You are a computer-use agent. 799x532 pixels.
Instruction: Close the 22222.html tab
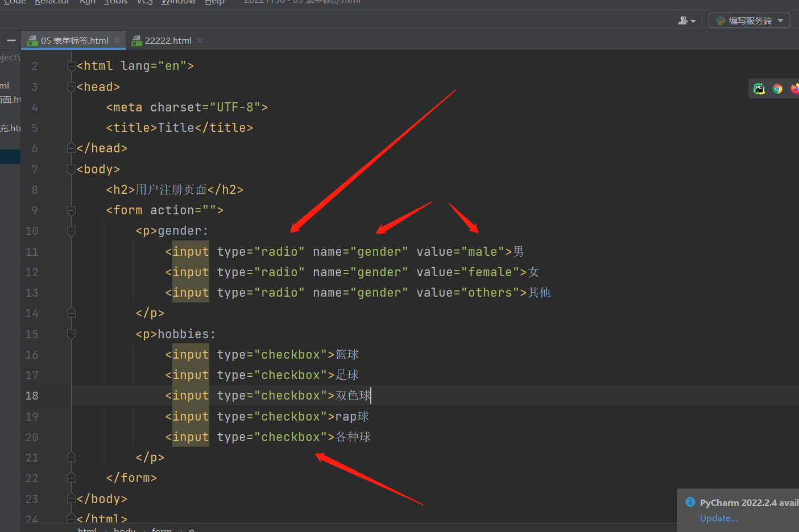point(200,40)
